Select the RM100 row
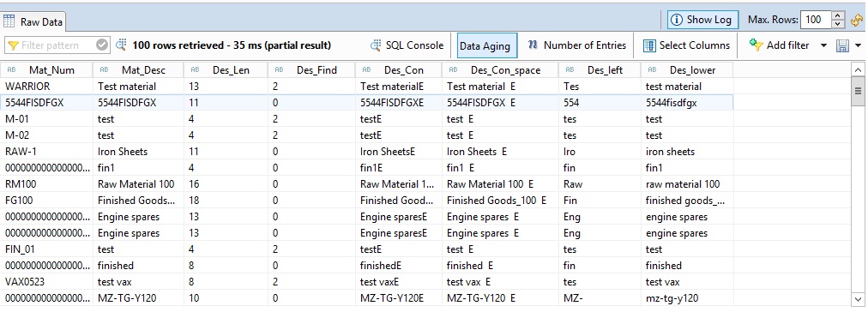The image size is (868, 312). click(x=369, y=184)
